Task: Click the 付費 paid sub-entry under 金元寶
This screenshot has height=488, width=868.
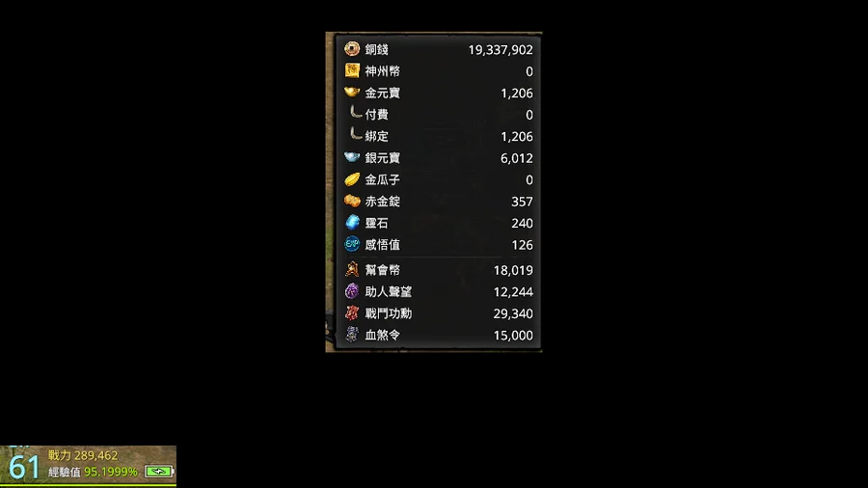Action: pyautogui.click(x=439, y=115)
